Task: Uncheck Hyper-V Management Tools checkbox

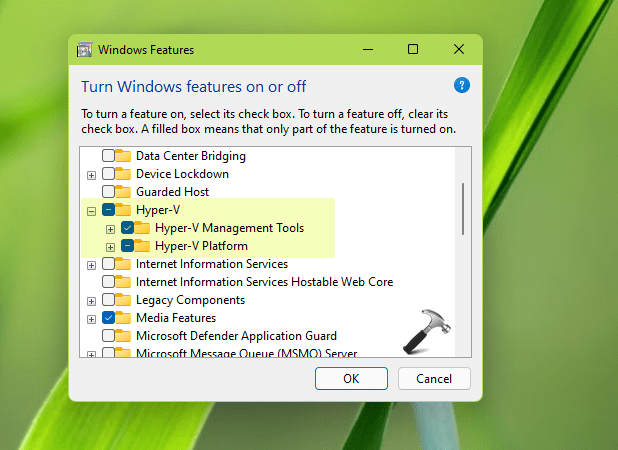Action: point(127,228)
